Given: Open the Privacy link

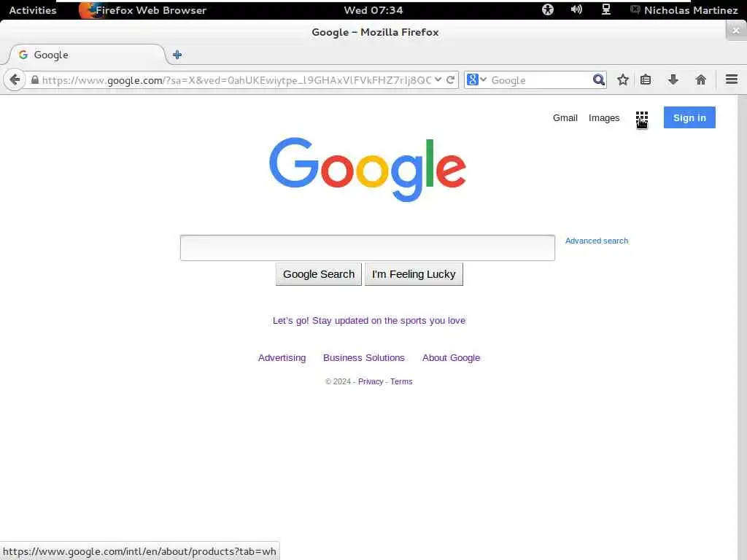Looking at the screenshot, I should click(371, 381).
